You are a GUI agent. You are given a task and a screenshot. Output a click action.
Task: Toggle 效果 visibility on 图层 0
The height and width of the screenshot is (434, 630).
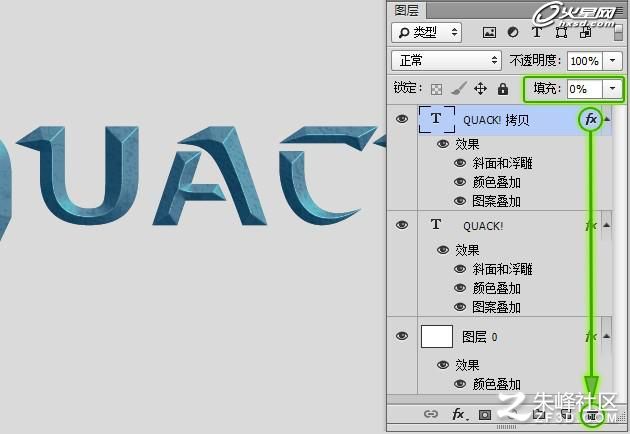click(443, 365)
